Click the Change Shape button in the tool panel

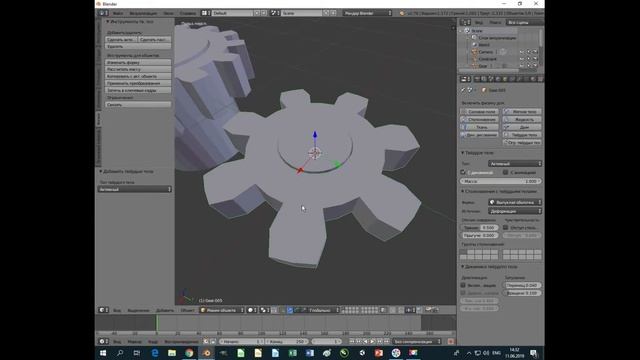point(138,62)
